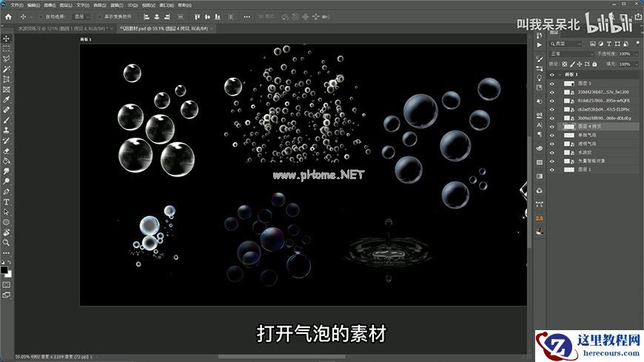Hide the 单独气泡 layer
644x362 pixels.
tap(552, 135)
